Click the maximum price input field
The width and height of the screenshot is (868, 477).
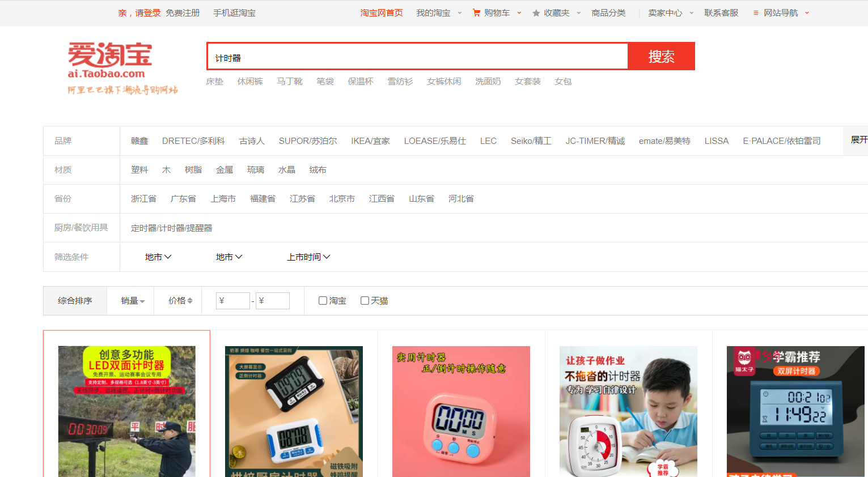pyautogui.click(x=273, y=301)
